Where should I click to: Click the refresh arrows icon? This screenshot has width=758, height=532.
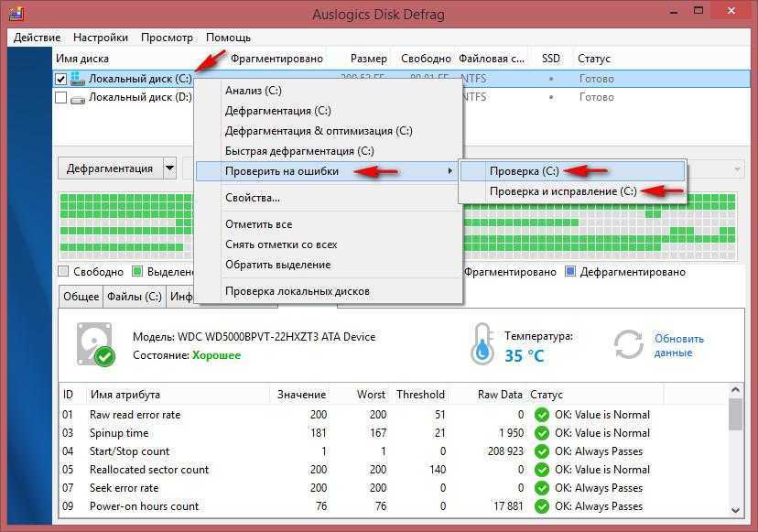pos(628,344)
